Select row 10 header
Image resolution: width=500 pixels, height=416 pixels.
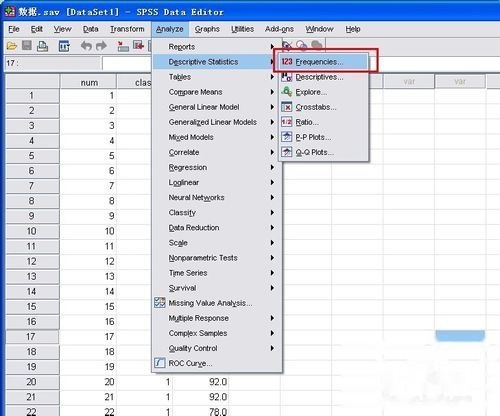32,231
